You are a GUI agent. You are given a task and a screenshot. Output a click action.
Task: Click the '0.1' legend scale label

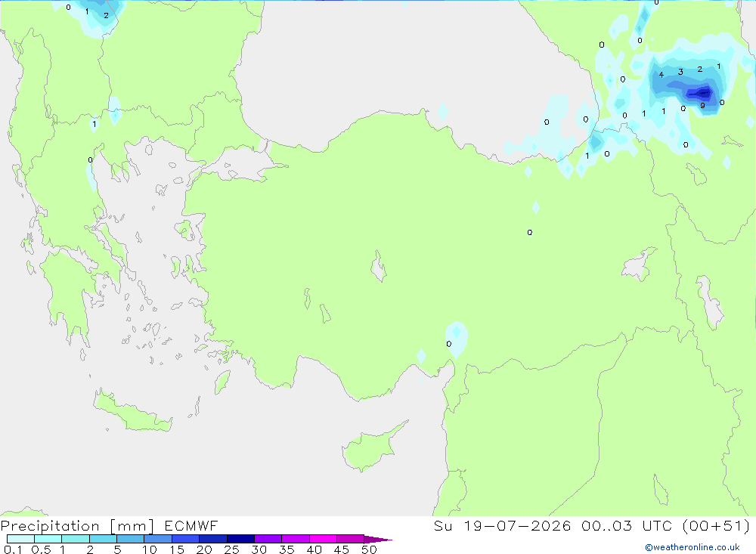coord(13,549)
